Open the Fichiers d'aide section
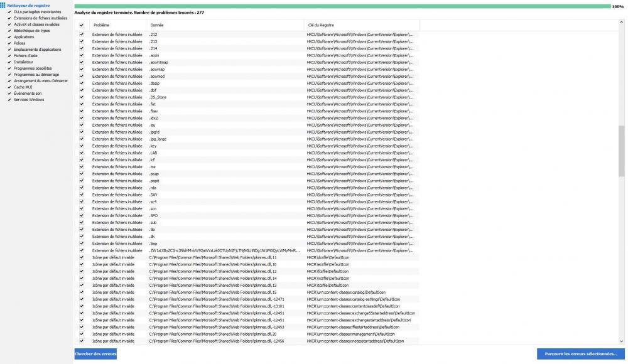The width and height of the screenshot is (628, 364). pos(24,55)
